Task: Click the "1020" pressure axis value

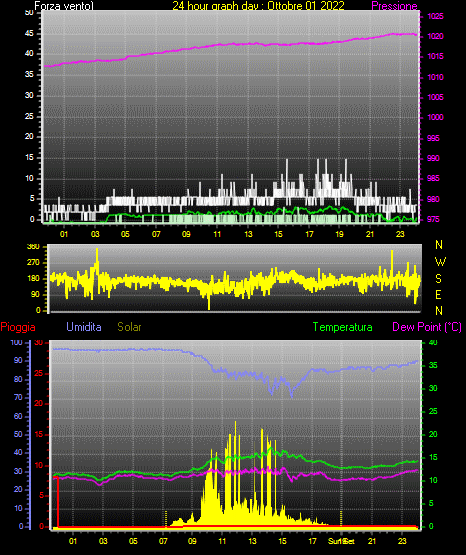Action: pos(435,36)
